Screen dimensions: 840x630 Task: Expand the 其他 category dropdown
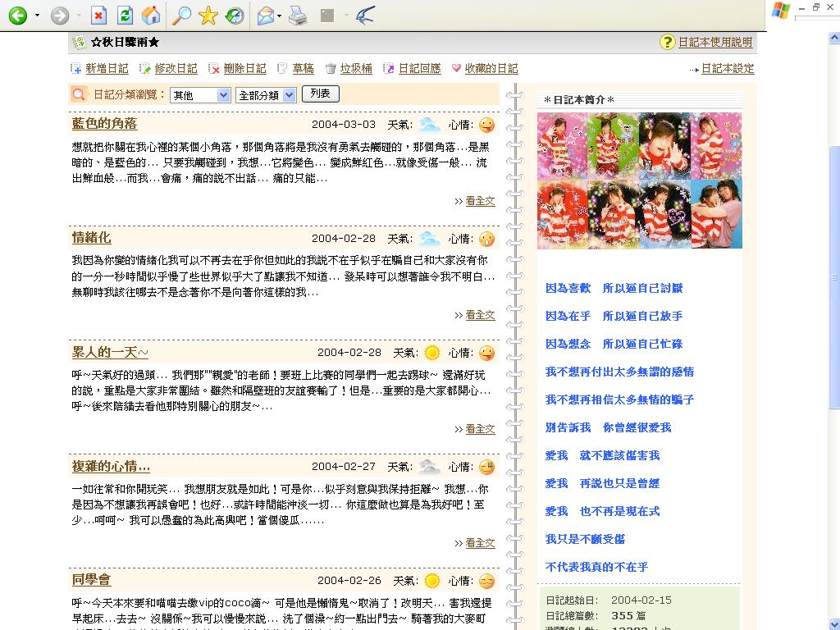point(200,95)
